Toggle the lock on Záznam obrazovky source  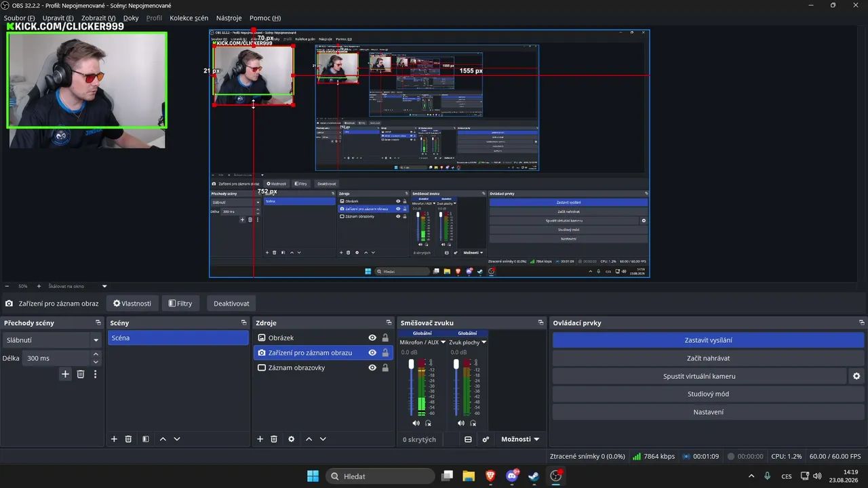coord(385,367)
